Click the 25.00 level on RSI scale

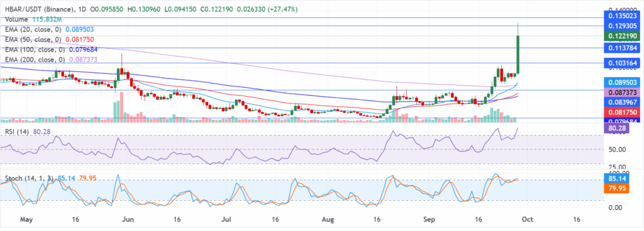pos(618,167)
